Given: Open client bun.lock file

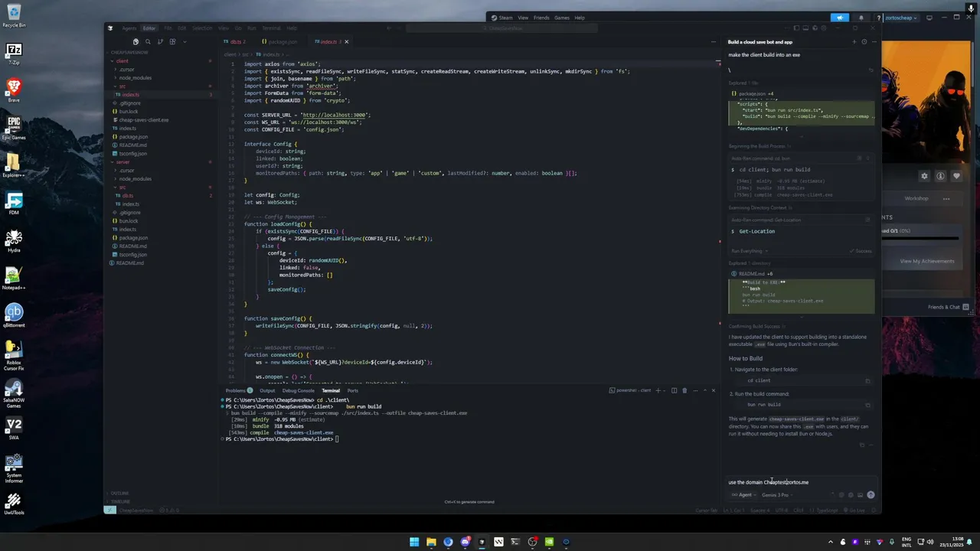Looking at the screenshot, I should tap(128, 112).
